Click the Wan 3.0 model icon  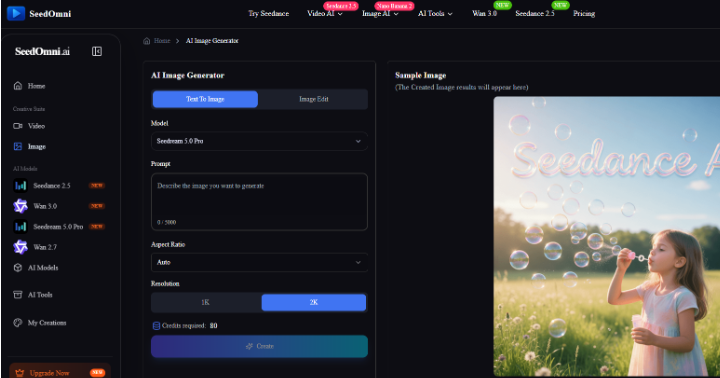pos(20,206)
